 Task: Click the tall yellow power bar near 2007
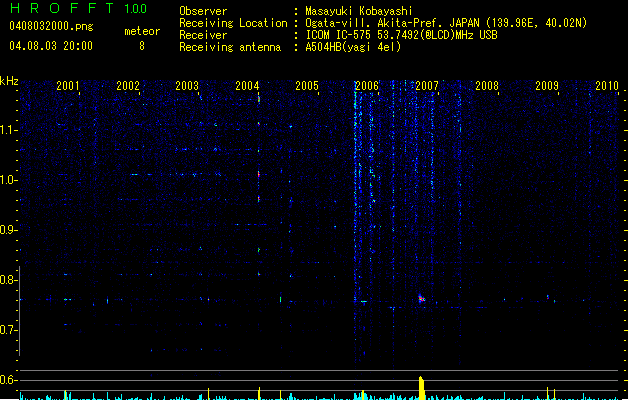tap(421, 388)
